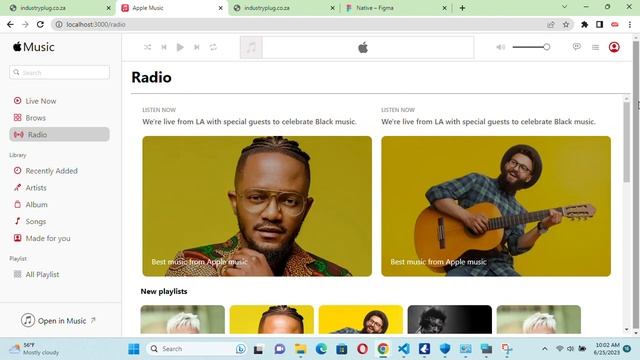The image size is (640, 360).
Task: Show hidden system tray icons
Action: coord(544,349)
